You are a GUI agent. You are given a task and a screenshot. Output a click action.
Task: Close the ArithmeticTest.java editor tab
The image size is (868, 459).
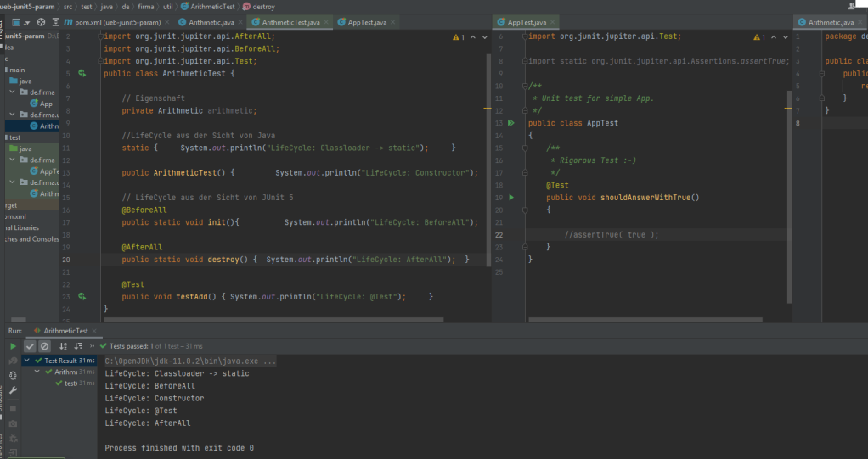327,22
